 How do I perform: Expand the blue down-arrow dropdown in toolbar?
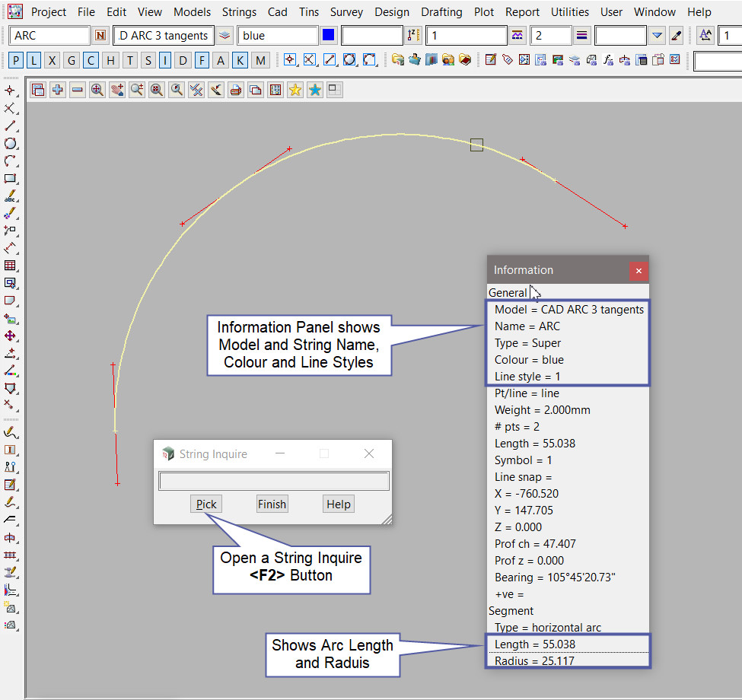tap(658, 36)
